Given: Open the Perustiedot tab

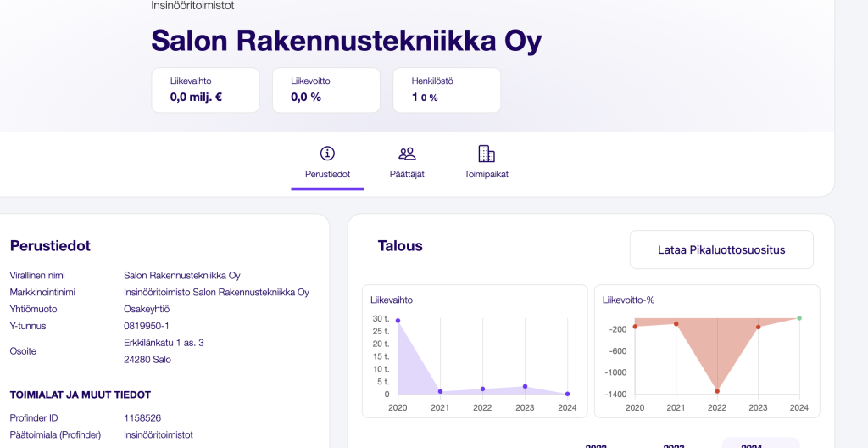Looking at the screenshot, I should (328, 163).
